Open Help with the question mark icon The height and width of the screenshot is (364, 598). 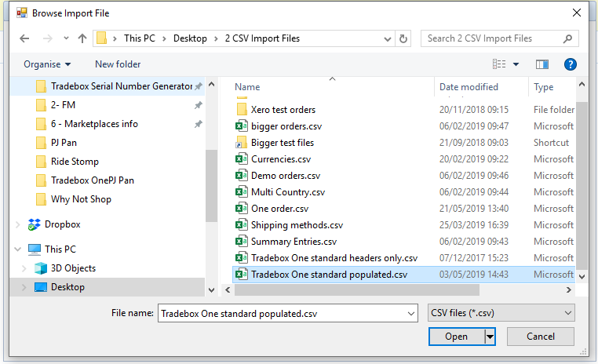pyautogui.click(x=571, y=64)
